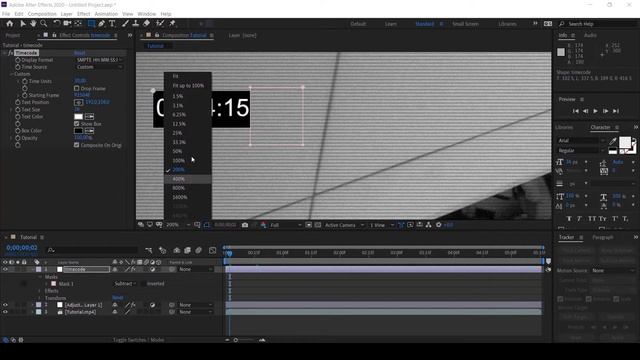
Task: Go to the Home screen icon
Action: coord(9,24)
